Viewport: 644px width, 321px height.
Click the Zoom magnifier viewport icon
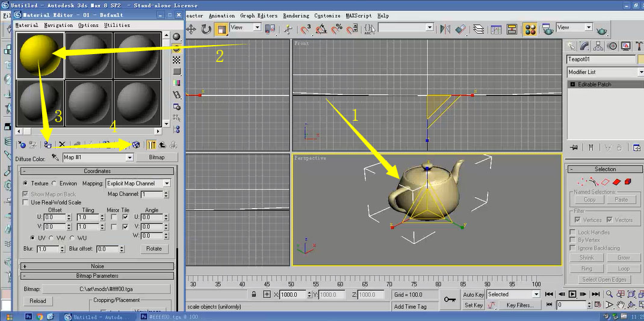coord(609,294)
